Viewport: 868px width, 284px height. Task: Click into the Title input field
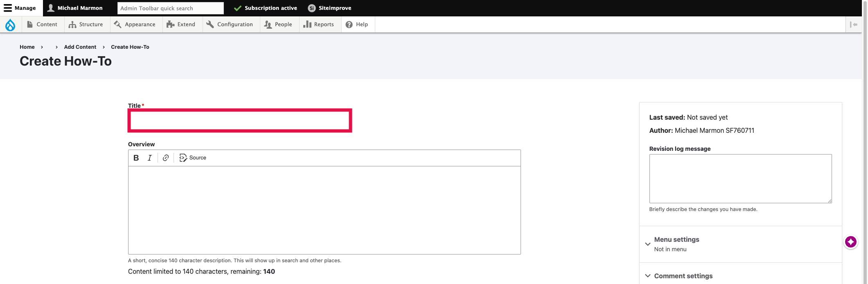[x=240, y=120]
